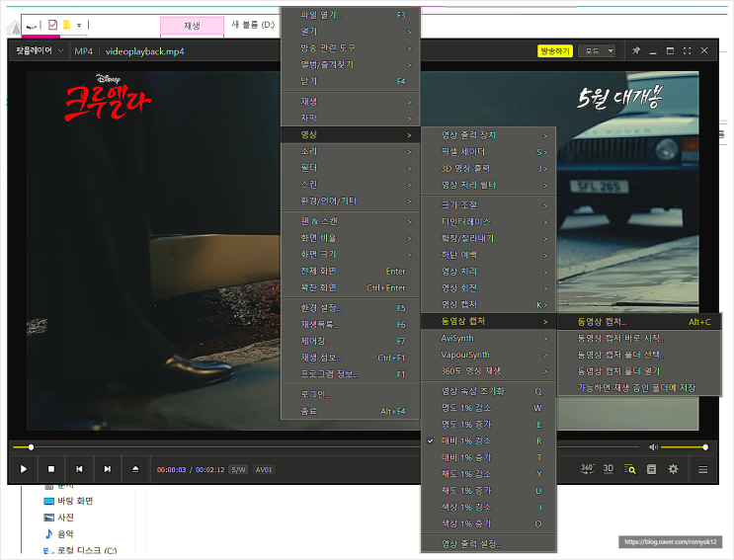
Task: Click the 00:00:03 elapsed time display
Action: (171, 470)
